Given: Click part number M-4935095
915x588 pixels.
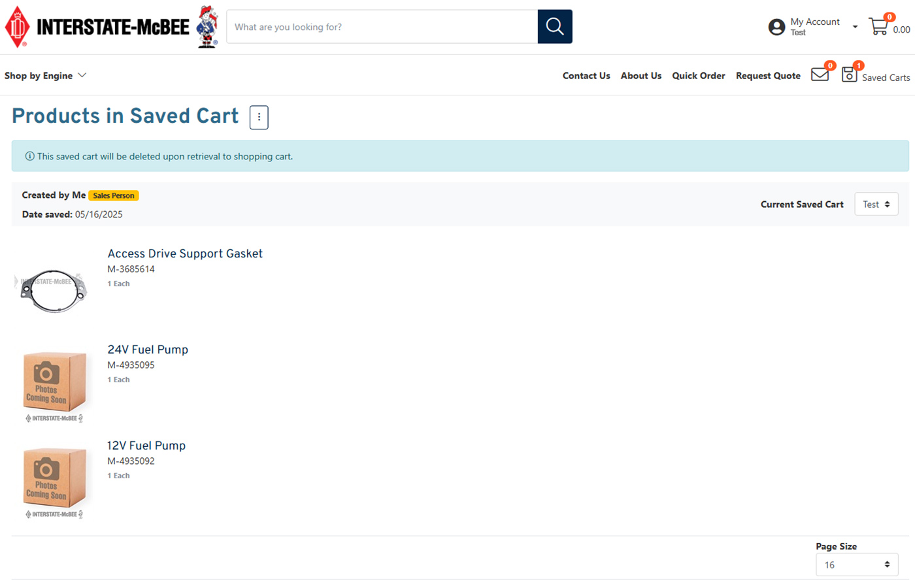Looking at the screenshot, I should 131,365.
